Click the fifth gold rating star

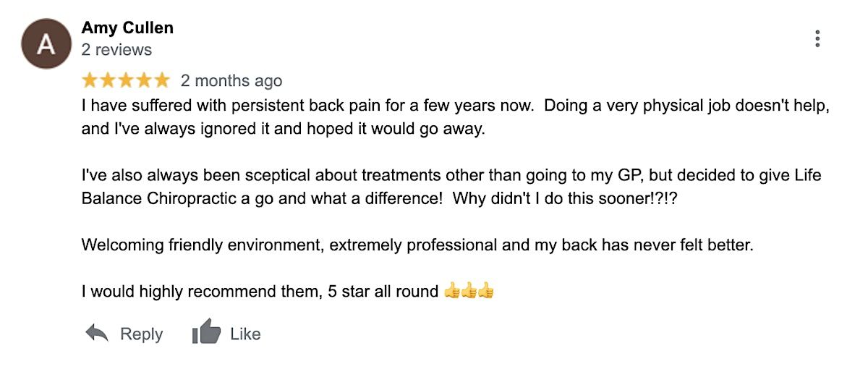161,80
